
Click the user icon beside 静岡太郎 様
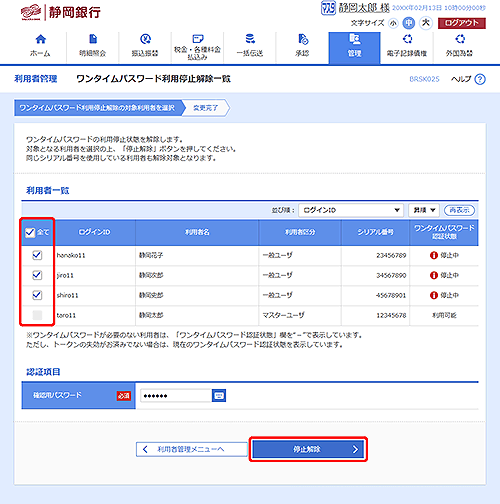click(328, 8)
